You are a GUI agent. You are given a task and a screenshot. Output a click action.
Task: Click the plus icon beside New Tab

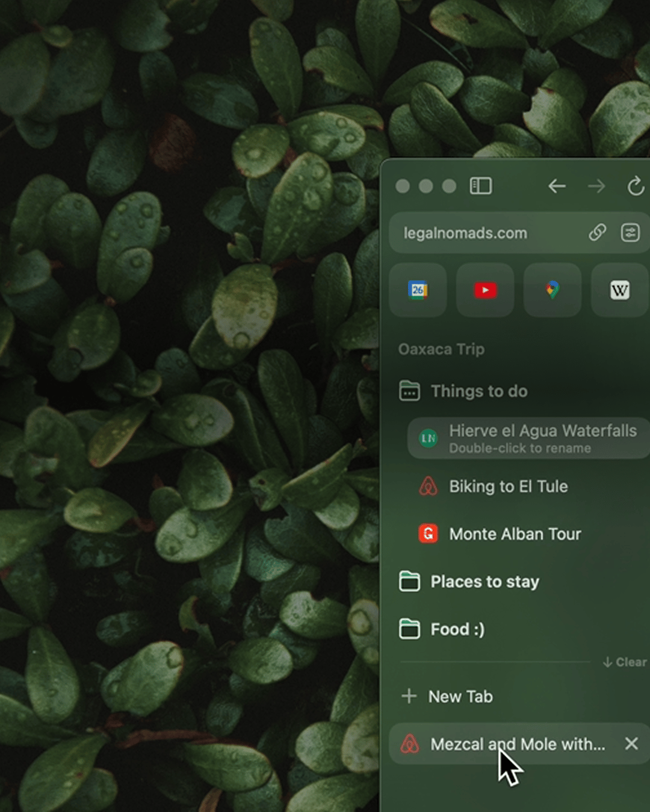click(409, 696)
